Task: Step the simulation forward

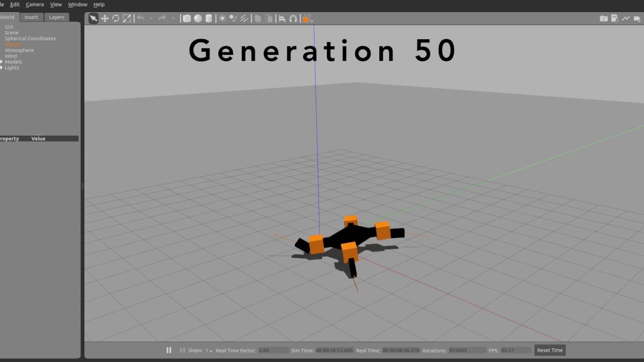Action: point(182,350)
